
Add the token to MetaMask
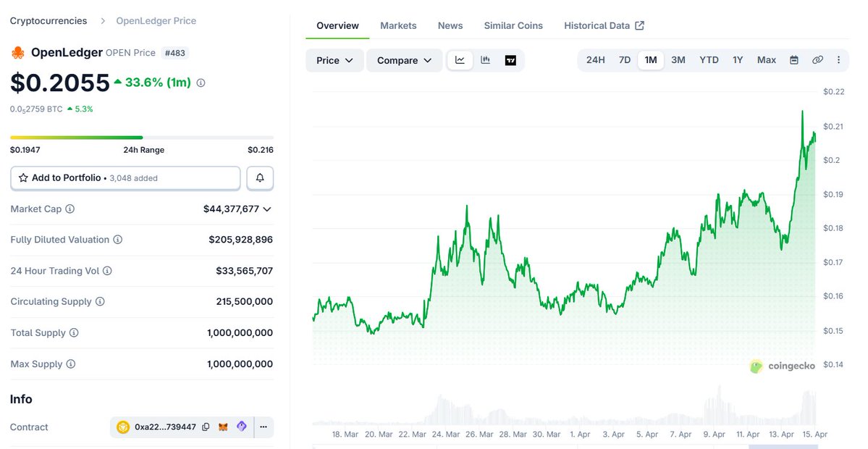224,427
